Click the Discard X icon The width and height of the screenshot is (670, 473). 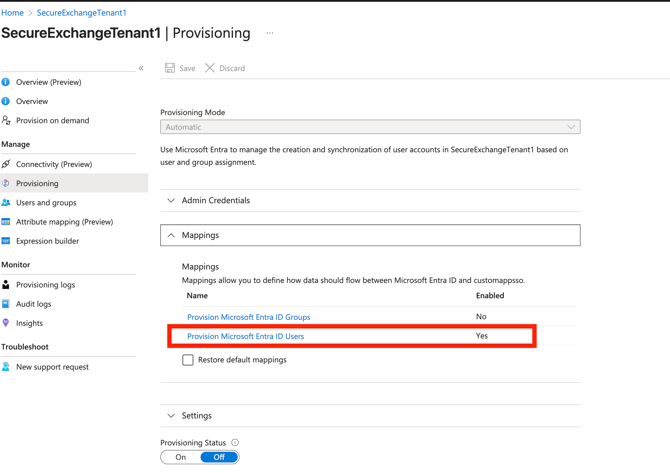(x=210, y=68)
